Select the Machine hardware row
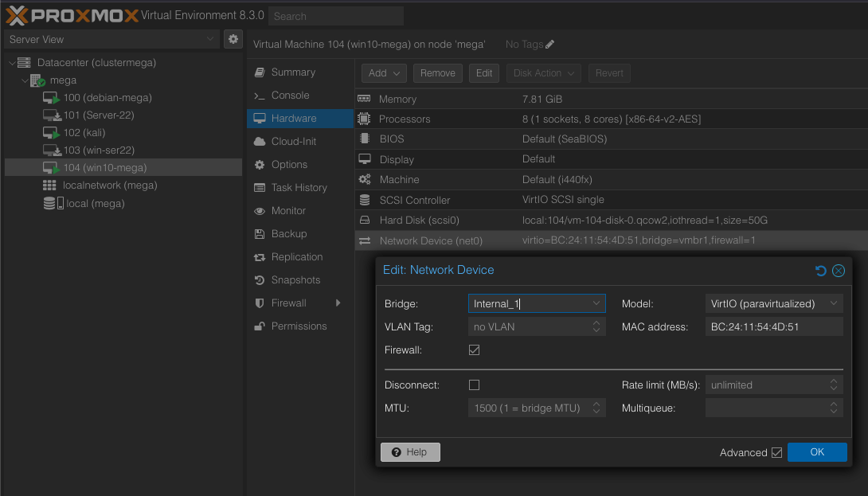 [611, 179]
